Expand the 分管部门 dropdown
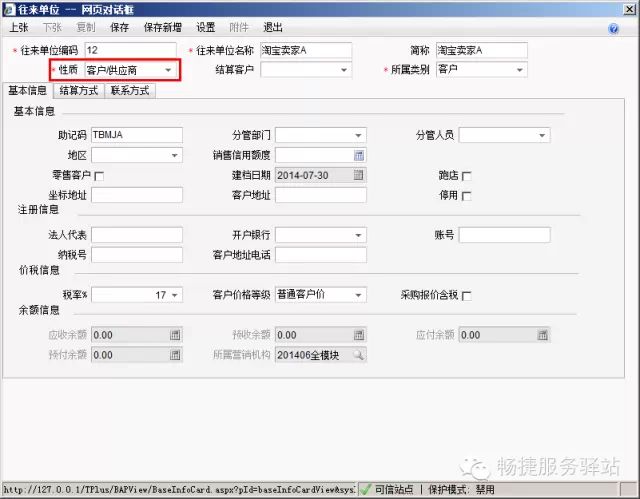This screenshot has width=640, height=499. (358, 135)
